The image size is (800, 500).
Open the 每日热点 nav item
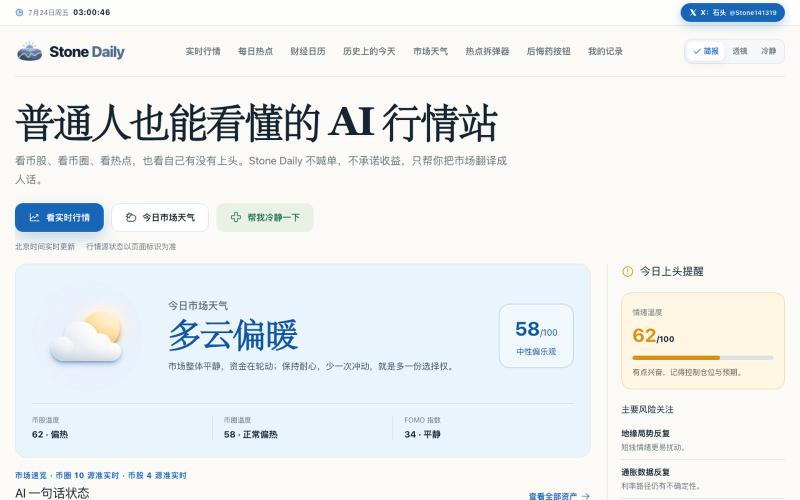pyautogui.click(x=256, y=51)
